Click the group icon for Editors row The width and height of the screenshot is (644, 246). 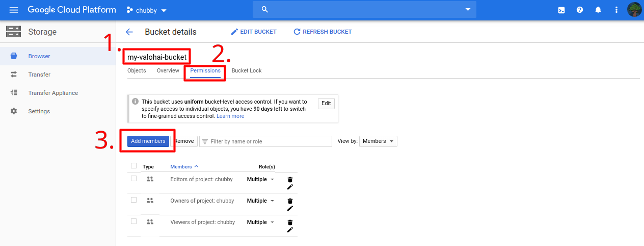pos(150,179)
